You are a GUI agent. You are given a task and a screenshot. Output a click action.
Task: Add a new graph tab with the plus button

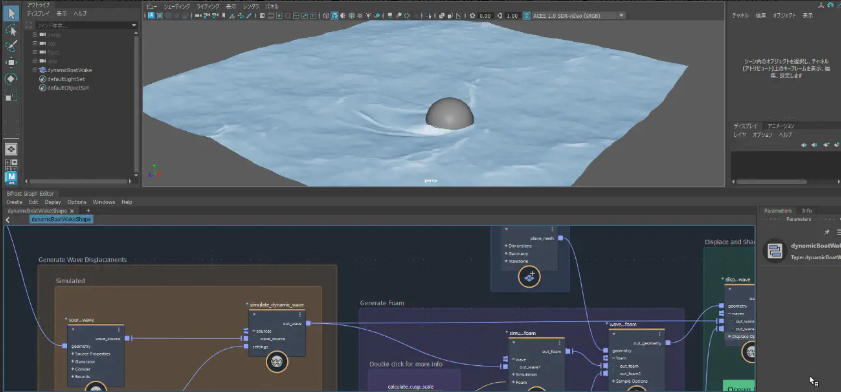coord(88,211)
